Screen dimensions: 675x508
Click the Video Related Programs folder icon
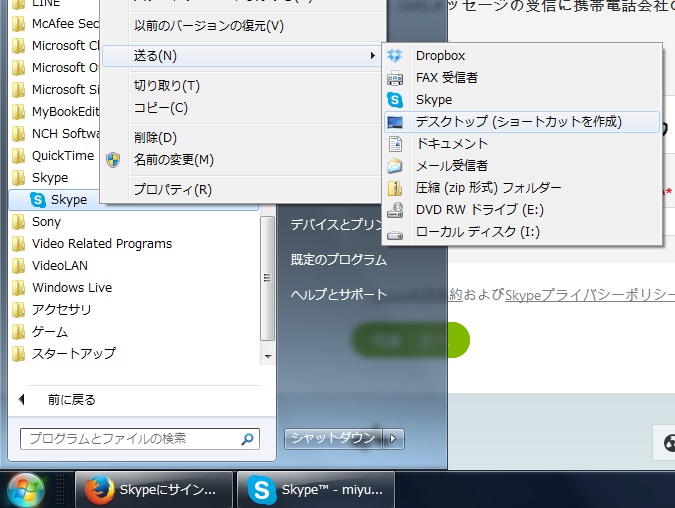click(x=19, y=244)
